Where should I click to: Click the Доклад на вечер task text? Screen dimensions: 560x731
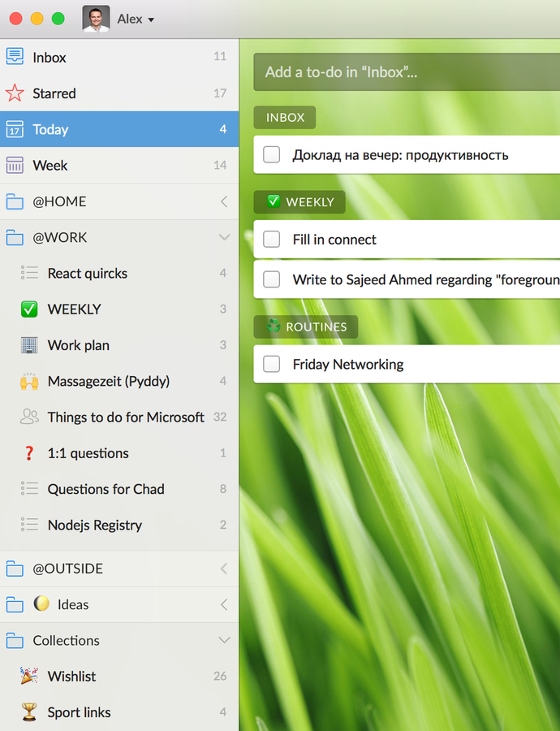pos(400,155)
